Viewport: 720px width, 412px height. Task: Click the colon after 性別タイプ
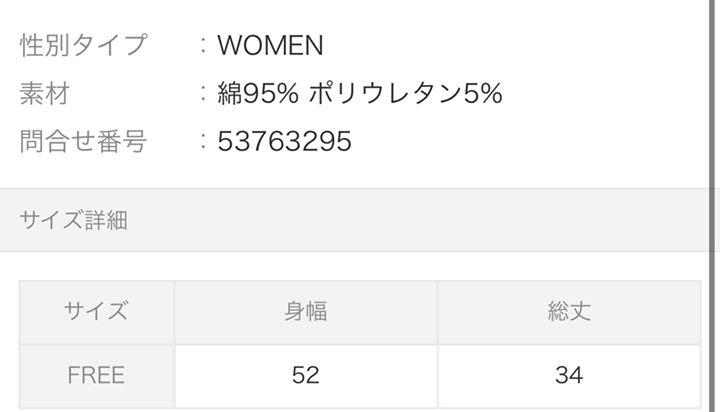pos(203,45)
